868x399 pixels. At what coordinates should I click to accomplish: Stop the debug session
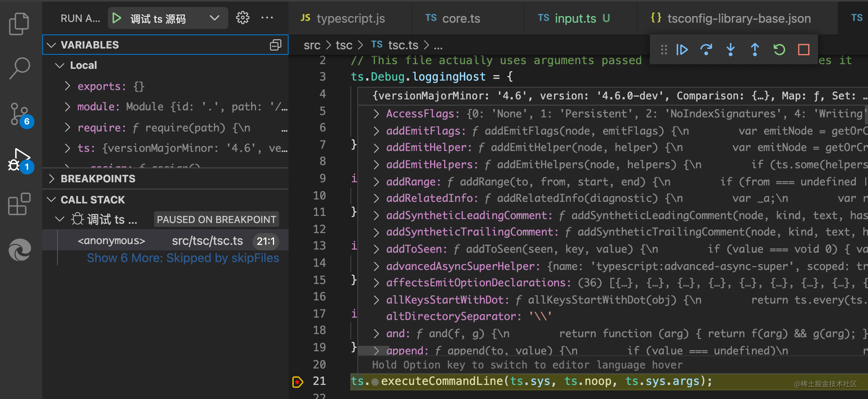(x=803, y=50)
